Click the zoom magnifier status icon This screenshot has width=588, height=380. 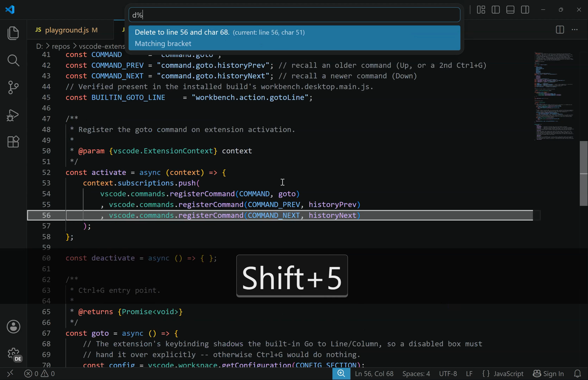341,374
